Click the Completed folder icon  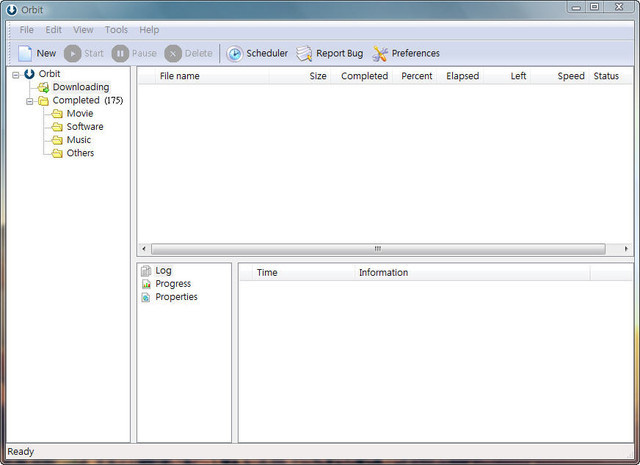43,100
